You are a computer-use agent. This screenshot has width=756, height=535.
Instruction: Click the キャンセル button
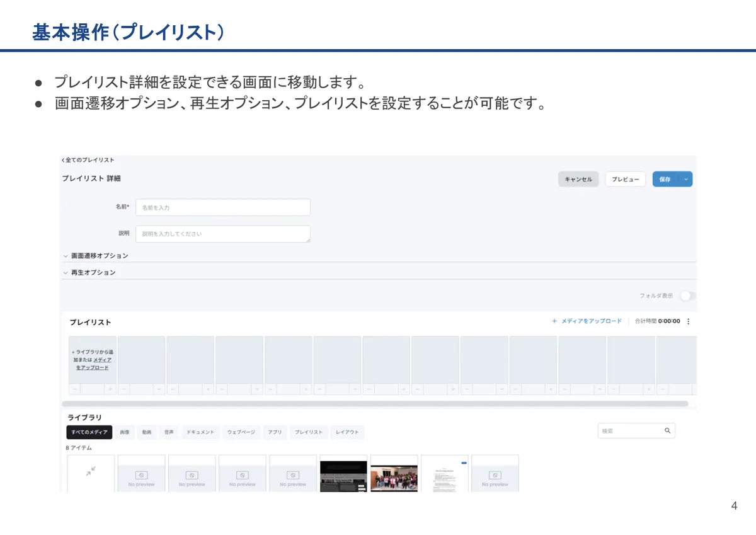pos(578,179)
